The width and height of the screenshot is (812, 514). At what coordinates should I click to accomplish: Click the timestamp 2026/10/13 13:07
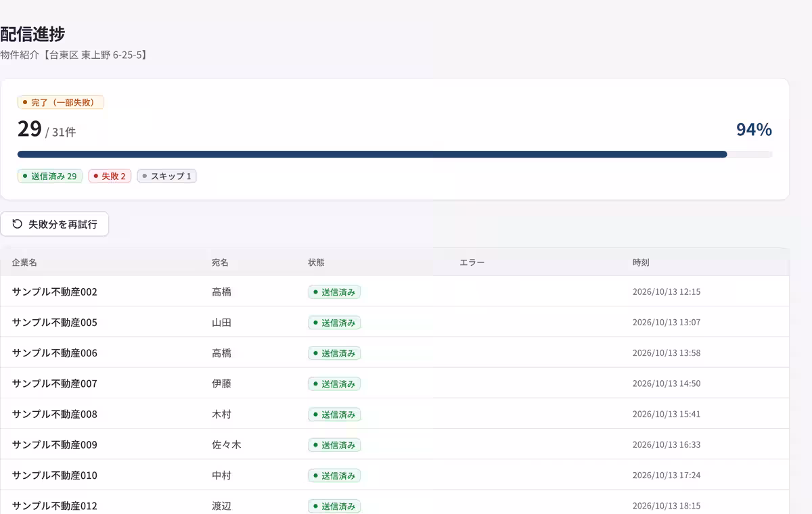pos(667,323)
